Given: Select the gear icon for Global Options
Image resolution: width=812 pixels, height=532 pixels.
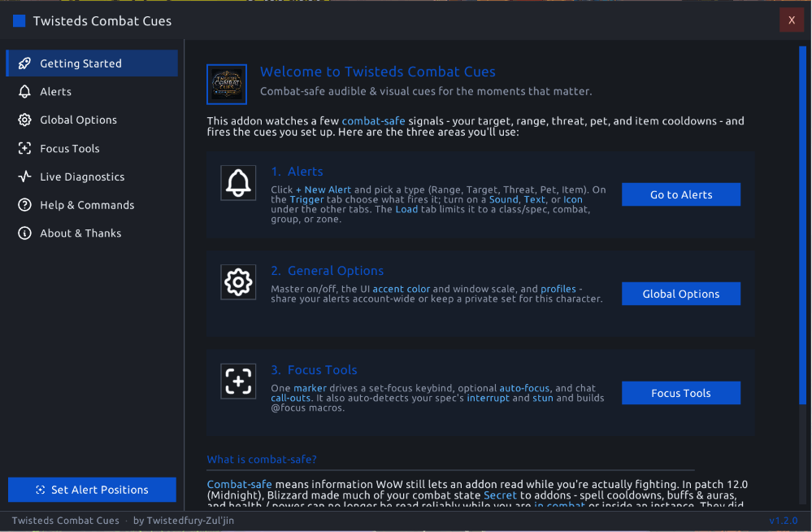Looking at the screenshot, I should point(24,120).
